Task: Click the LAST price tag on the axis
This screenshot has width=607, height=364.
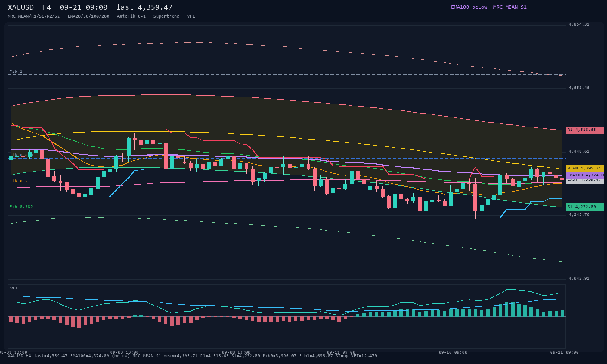Action: 585,180
